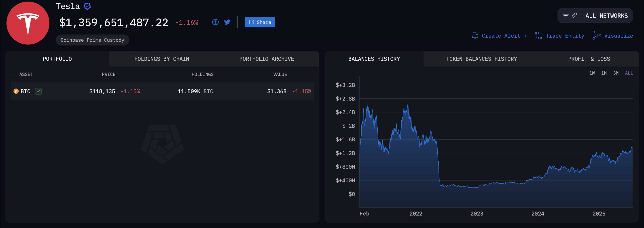Screen dimensions: 644x228
Task: Open the filter icon beside All Networks
Action: tap(565, 15)
